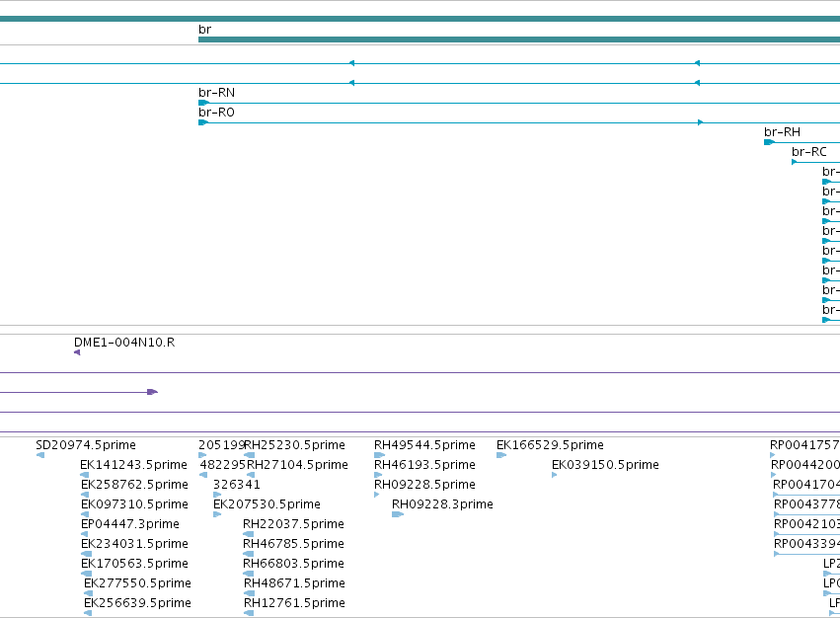Click the EK039150.5prime arrow glyph
Image resolution: width=840 pixels, height=618 pixels.
pyautogui.click(x=555, y=475)
